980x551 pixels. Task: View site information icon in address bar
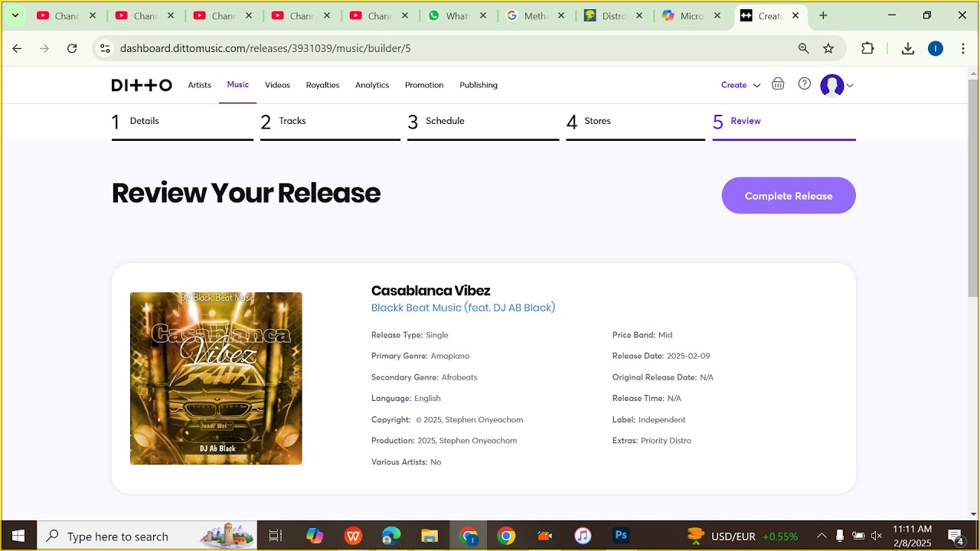[106, 48]
